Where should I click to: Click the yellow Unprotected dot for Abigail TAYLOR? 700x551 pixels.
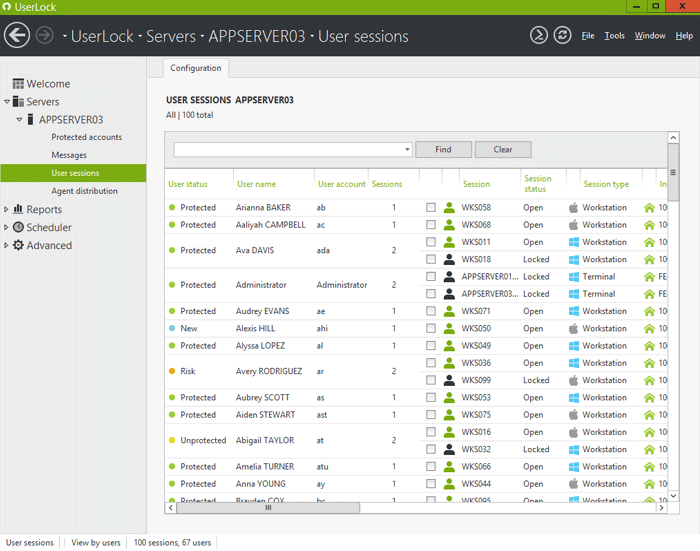172,440
